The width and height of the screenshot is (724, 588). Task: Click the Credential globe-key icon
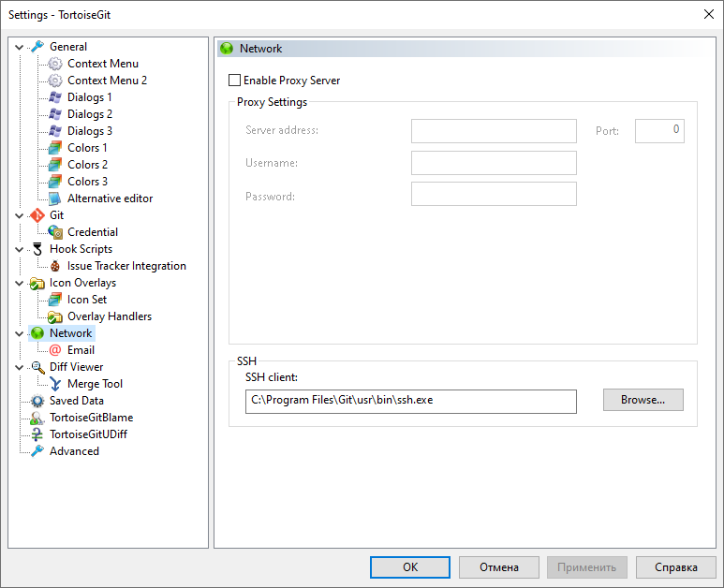point(55,232)
